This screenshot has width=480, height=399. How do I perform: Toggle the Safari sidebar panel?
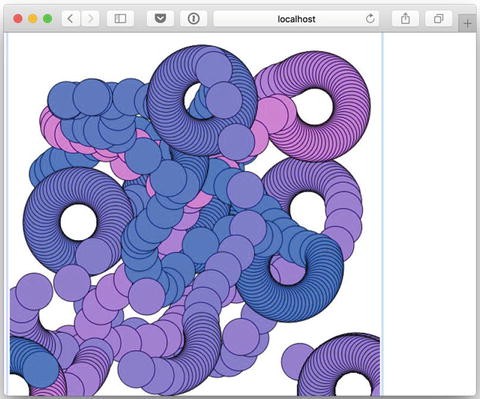point(120,19)
